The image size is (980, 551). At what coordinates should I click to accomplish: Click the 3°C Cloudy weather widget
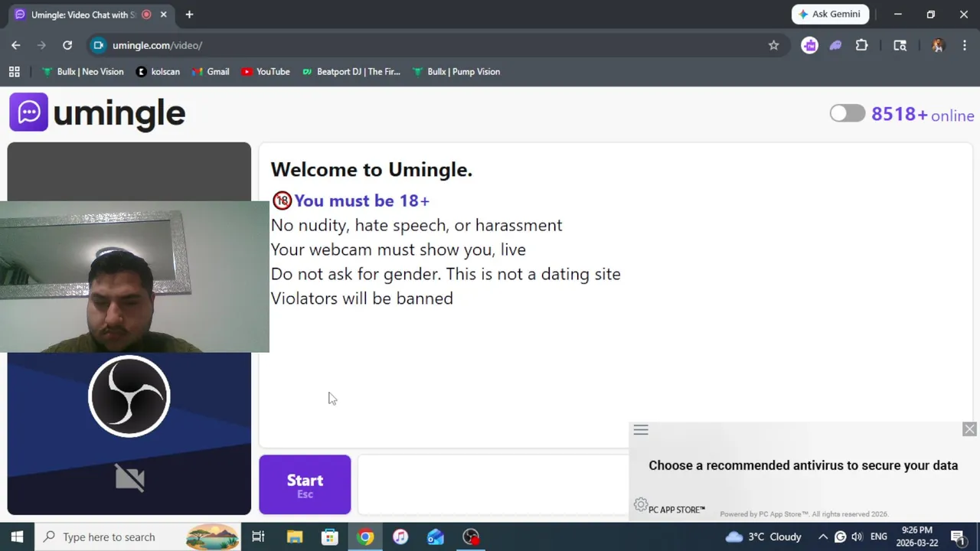click(x=763, y=536)
